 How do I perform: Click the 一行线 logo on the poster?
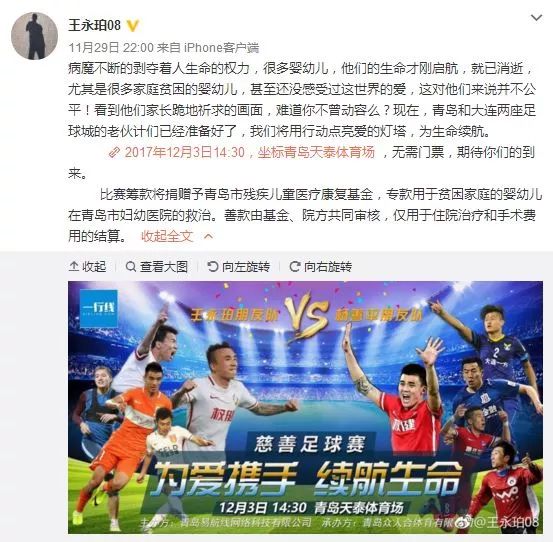coord(99,309)
